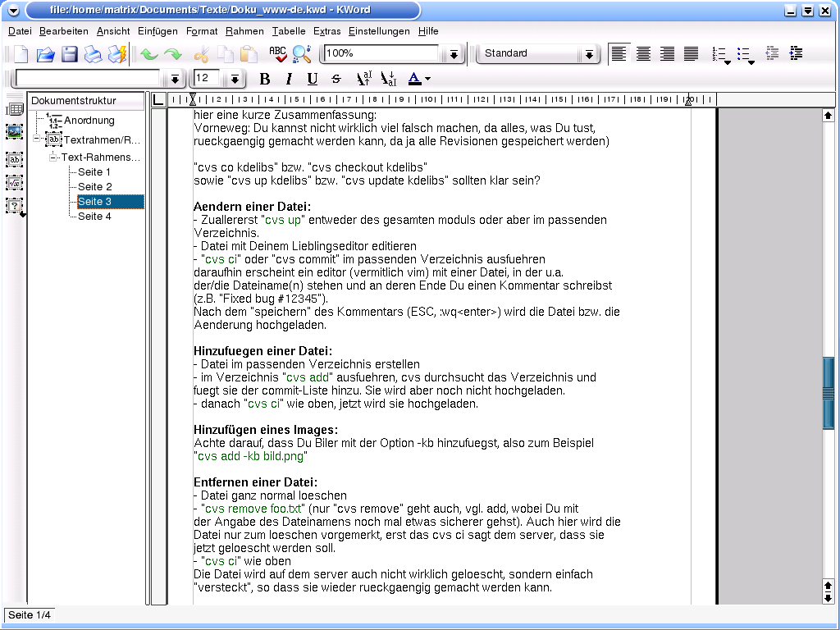Viewport: 840px width, 630px height.
Task: Enable justified block alignment
Action: coord(692,53)
